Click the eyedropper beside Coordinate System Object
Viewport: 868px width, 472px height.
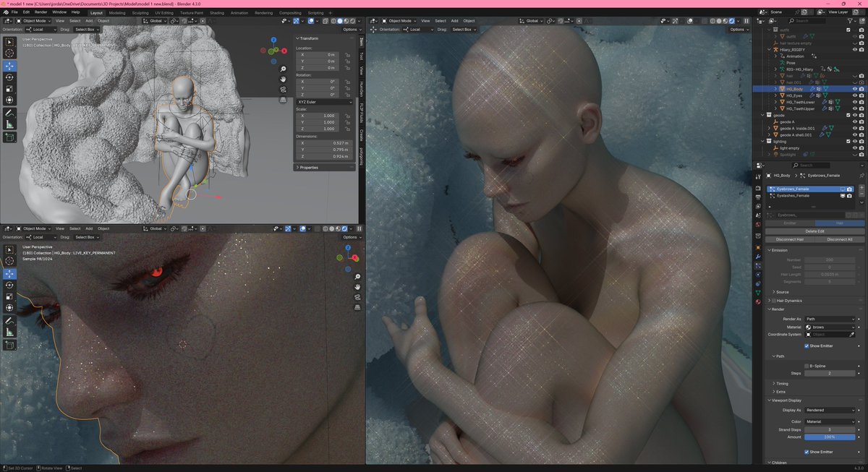click(x=851, y=334)
